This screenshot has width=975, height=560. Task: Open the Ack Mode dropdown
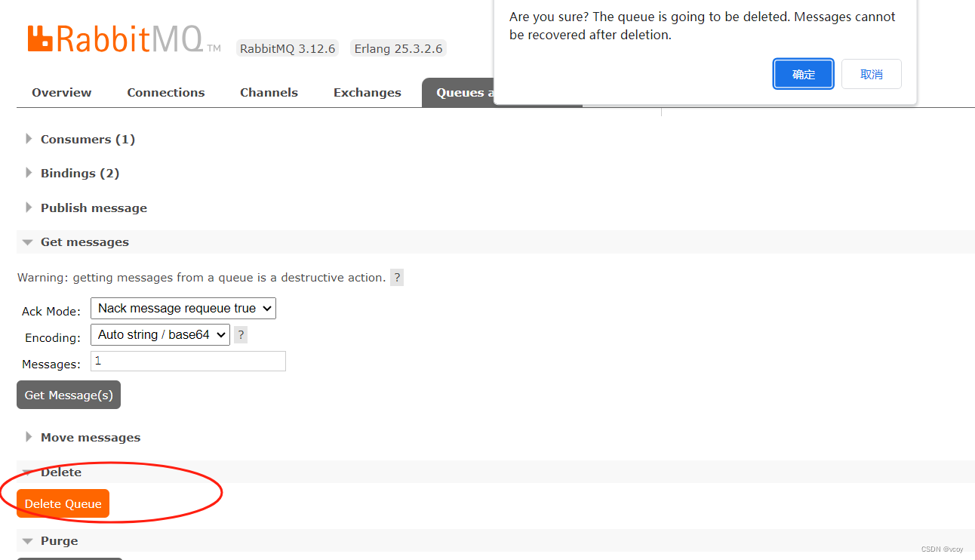click(183, 308)
